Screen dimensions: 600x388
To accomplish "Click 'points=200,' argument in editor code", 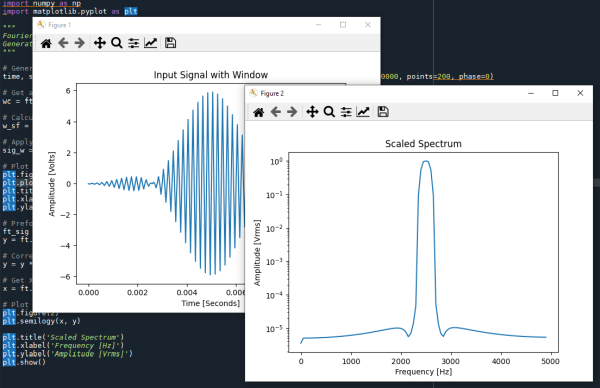I will [429, 77].
